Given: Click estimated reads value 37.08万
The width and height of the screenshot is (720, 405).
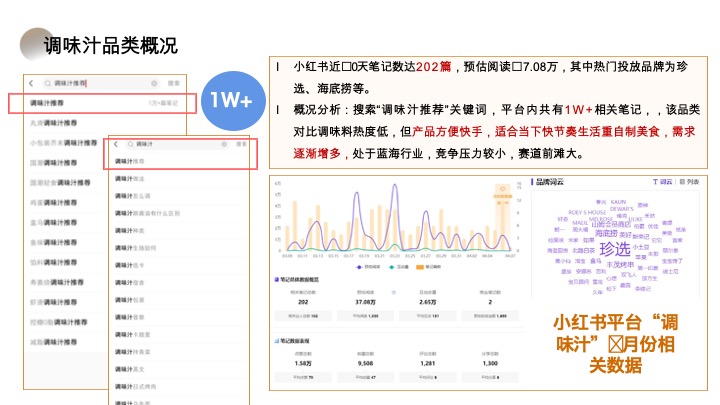Looking at the screenshot, I should [366, 302].
